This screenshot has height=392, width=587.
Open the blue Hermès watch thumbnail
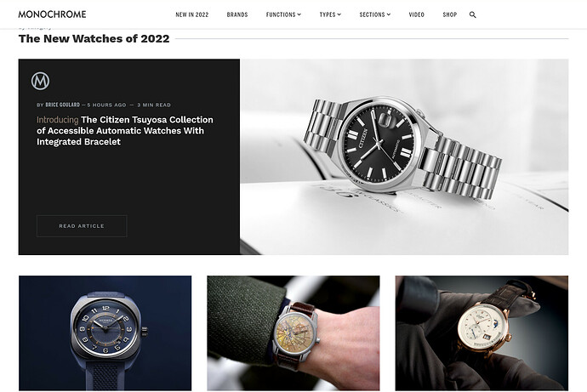pyautogui.click(x=105, y=333)
